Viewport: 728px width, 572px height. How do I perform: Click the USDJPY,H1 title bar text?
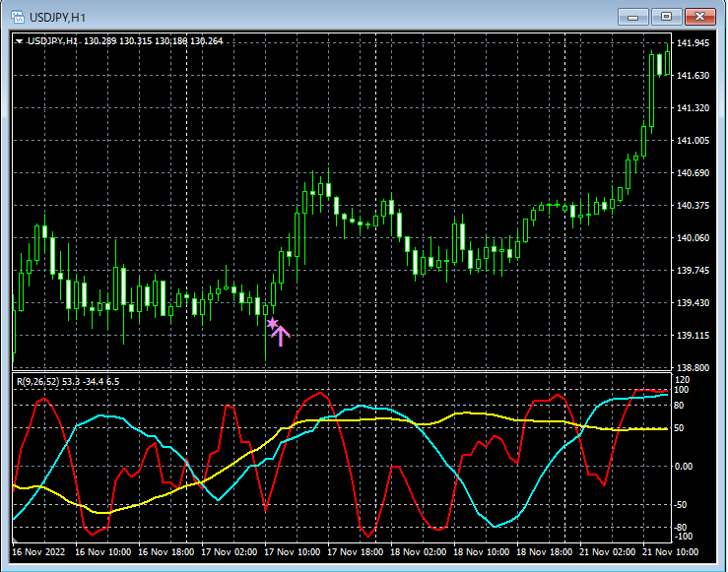57,18
